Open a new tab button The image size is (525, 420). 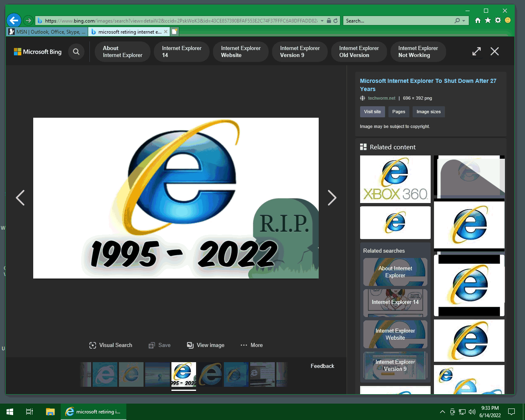pyautogui.click(x=174, y=32)
